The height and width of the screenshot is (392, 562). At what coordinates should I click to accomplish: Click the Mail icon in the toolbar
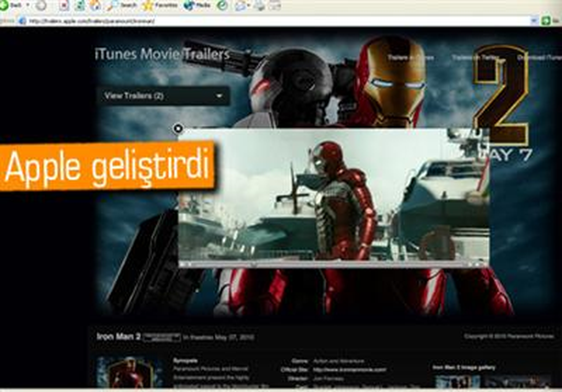pyautogui.click(x=241, y=5)
